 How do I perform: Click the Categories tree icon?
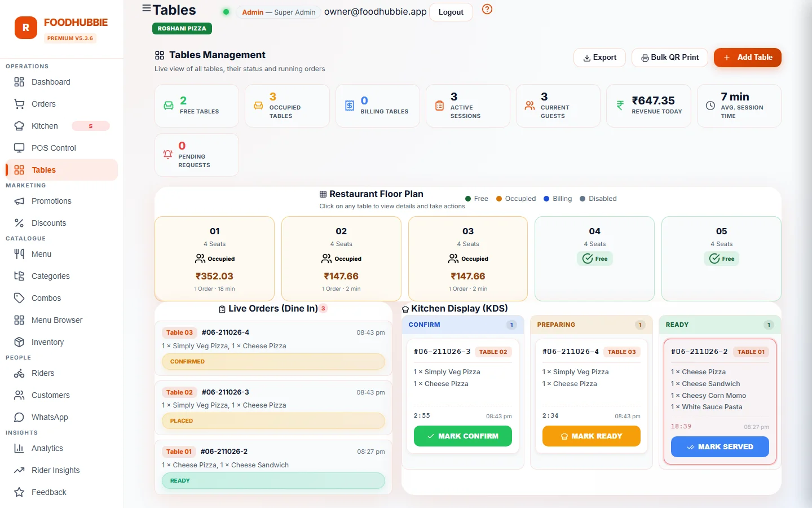click(x=19, y=276)
